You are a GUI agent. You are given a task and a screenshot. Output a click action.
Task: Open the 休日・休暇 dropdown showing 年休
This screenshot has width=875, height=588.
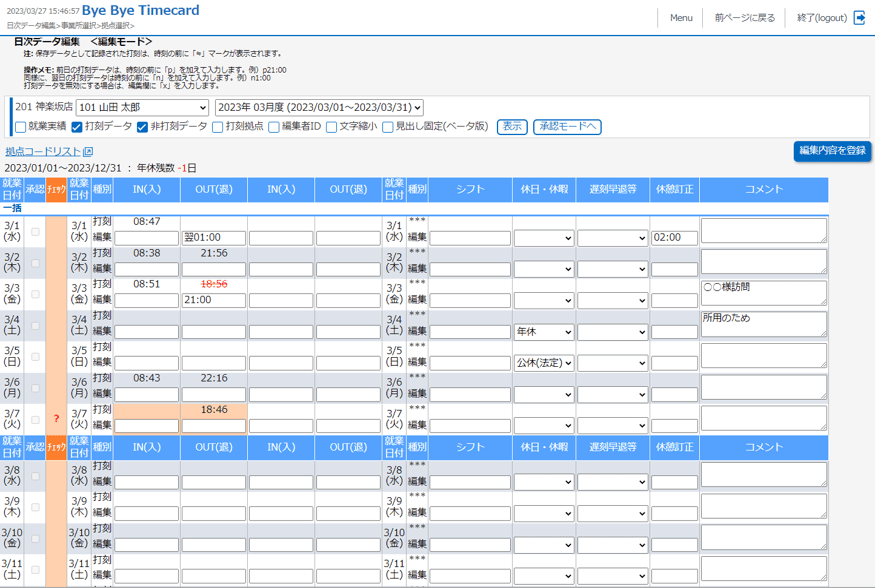pyautogui.click(x=544, y=332)
